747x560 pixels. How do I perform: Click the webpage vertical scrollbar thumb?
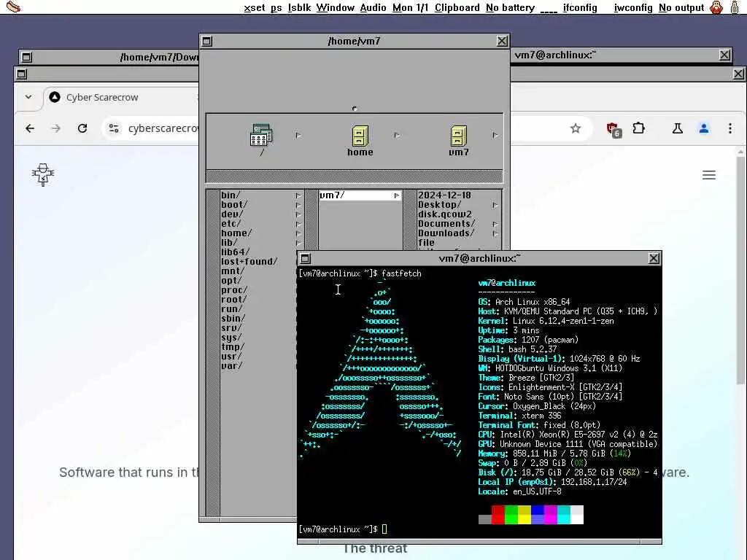tap(740, 270)
